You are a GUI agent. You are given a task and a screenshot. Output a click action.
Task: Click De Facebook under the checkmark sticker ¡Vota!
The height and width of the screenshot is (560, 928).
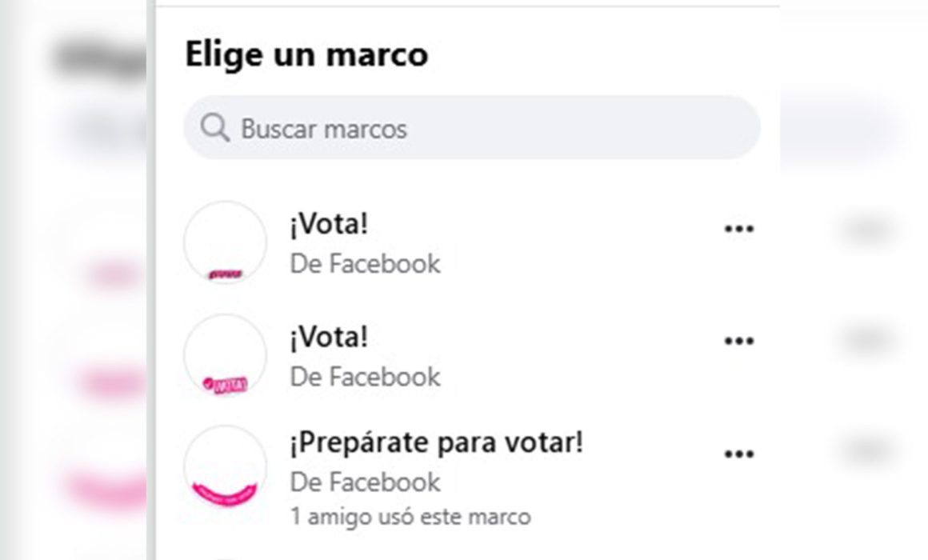(x=365, y=377)
